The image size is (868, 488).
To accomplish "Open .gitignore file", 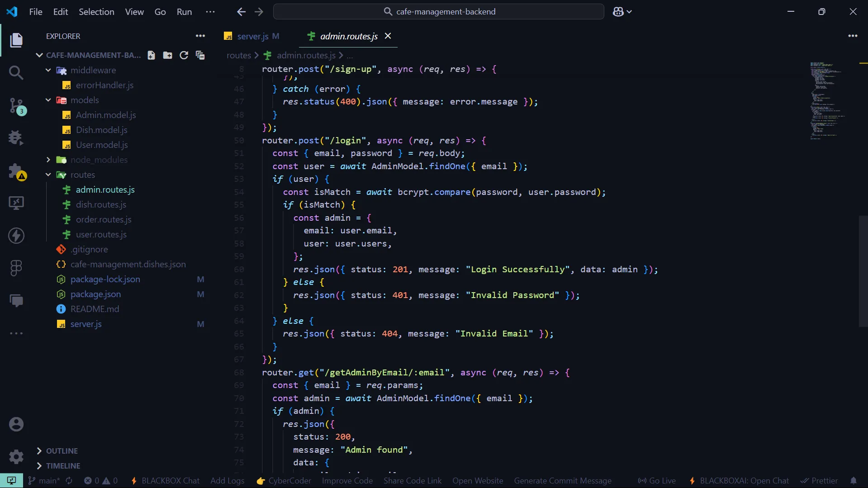I will click(x=89, y=249).
